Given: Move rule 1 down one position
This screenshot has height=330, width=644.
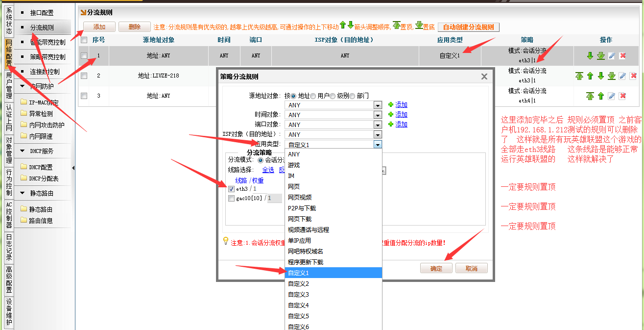Looking at the screenshot, I should click(x=590, y=56).
